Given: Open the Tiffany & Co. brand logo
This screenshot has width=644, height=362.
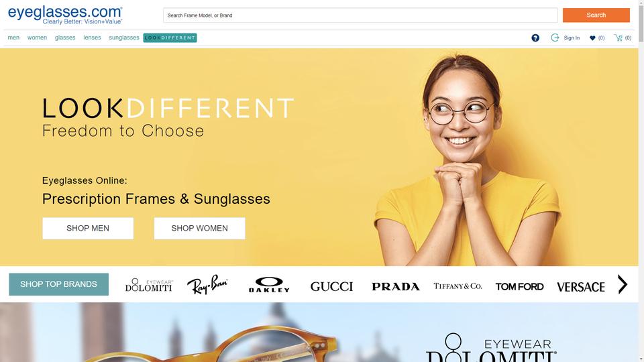Looking at the screenshot, I should point(458,286).
